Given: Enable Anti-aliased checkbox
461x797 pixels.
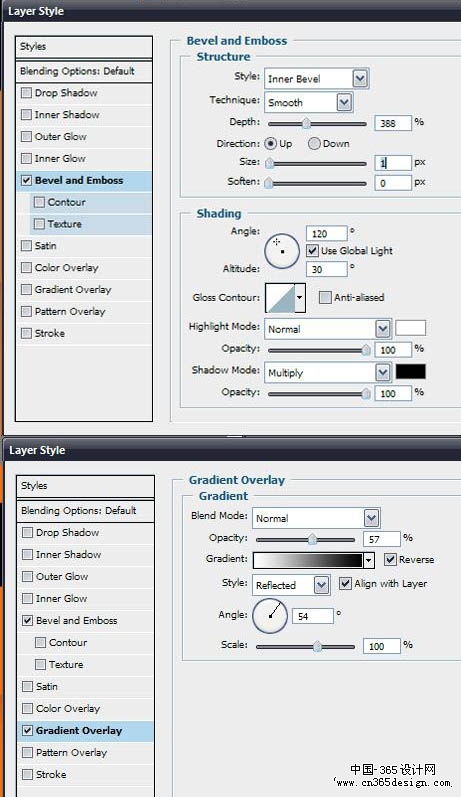Looking at the screenshot, I should [325, 297].
